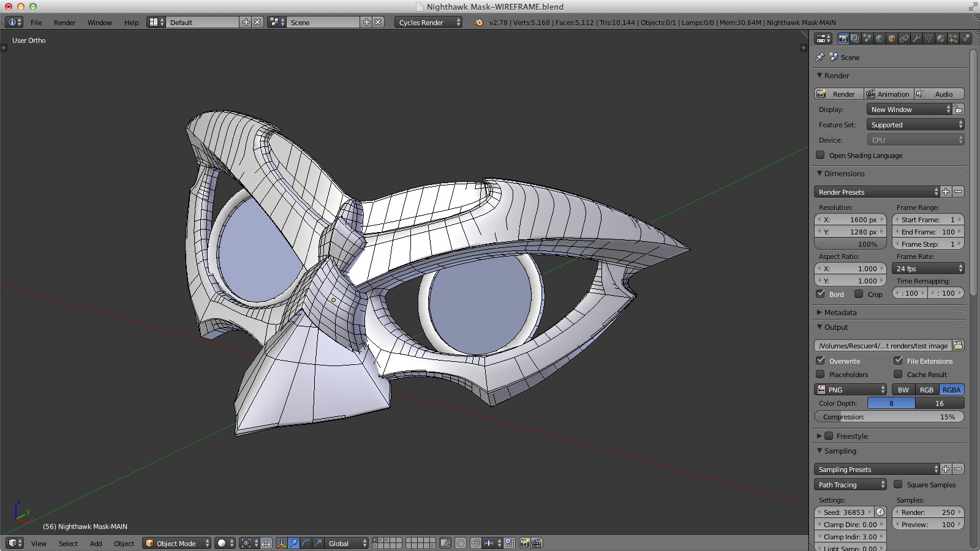
Task: Toggle the Overwrite checkbox
Action: 821,361
